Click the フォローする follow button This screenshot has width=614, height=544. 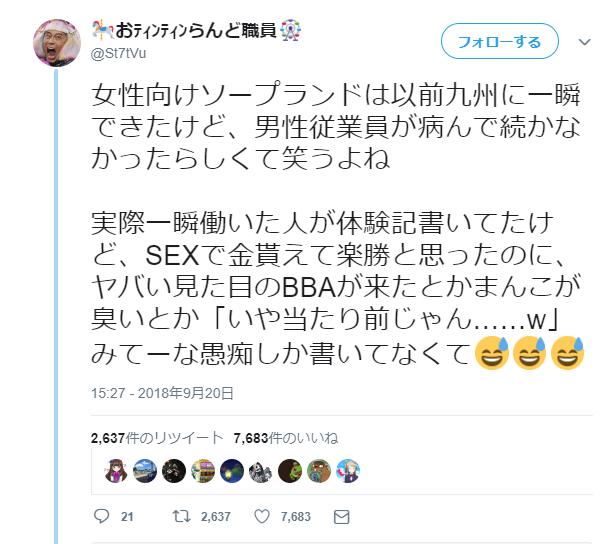(500, 41)
